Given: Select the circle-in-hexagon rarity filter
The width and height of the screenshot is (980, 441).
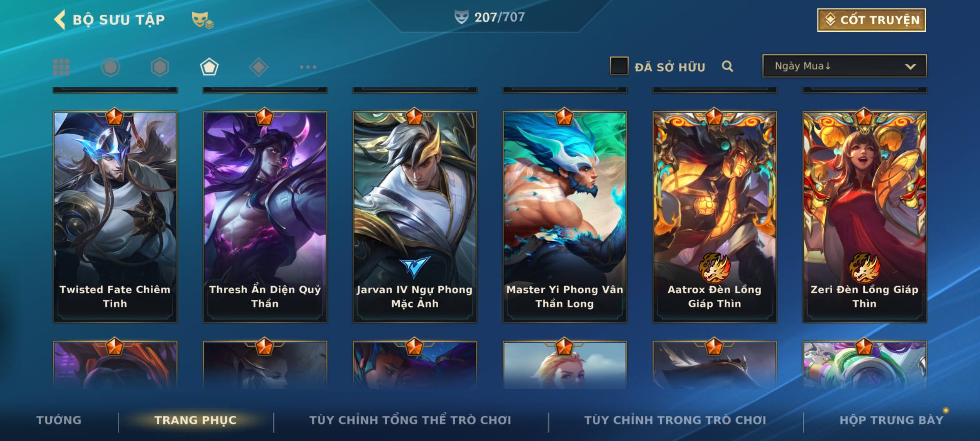Looking at the screenshot, I should [111, 67].
